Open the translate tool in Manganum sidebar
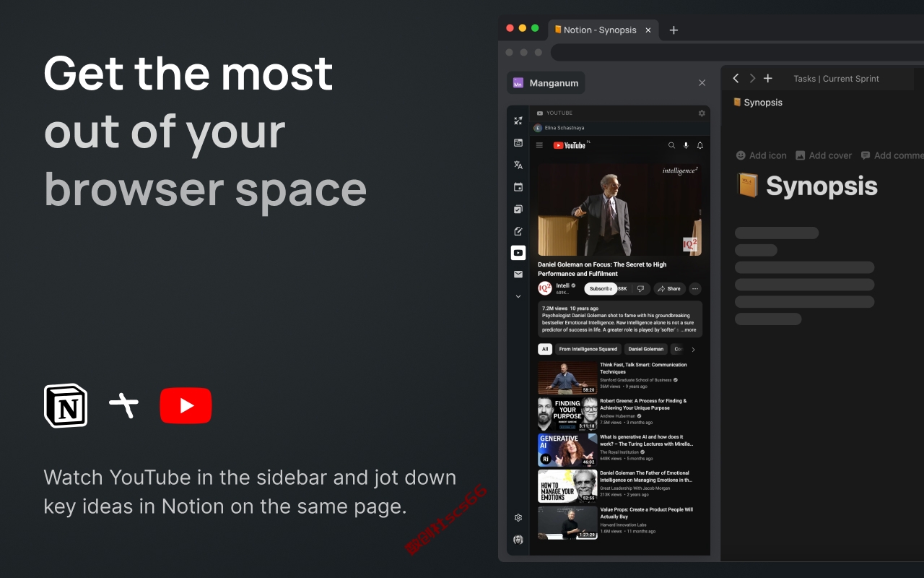The image size is (924, 578). (x=518, y=165)
